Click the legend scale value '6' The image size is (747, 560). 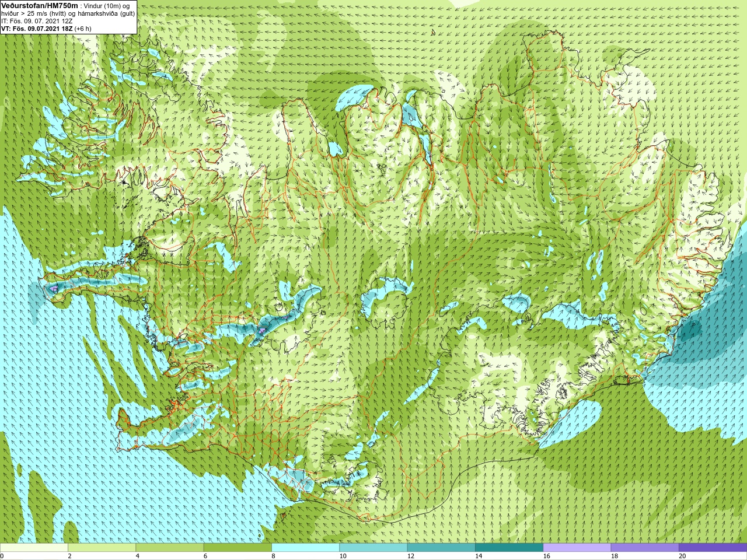point(205,556)
